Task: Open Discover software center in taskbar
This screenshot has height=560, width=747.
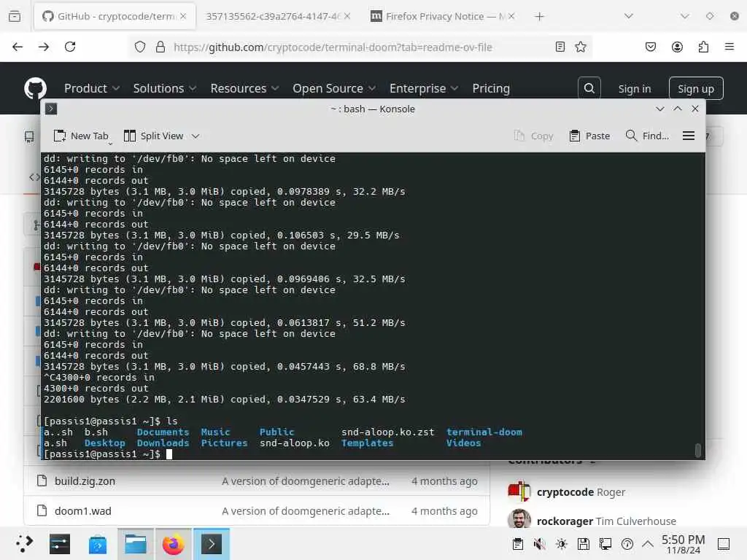Action: click(98, 544)
